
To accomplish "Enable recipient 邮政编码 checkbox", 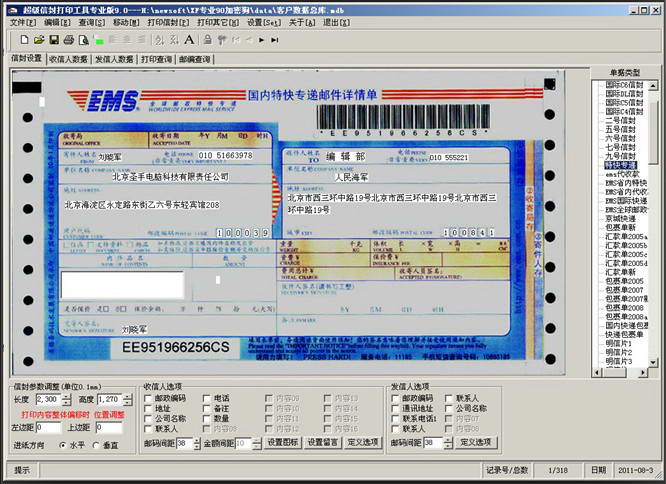I will coord(148,398).
